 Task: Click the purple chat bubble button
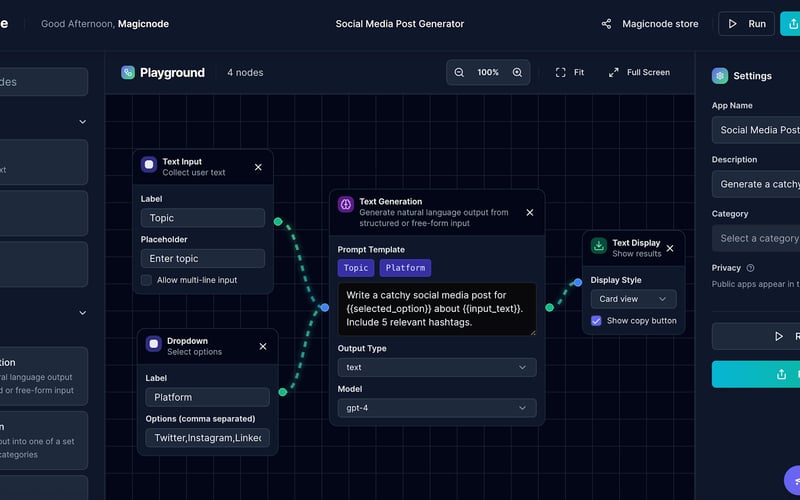pos(792,481)
